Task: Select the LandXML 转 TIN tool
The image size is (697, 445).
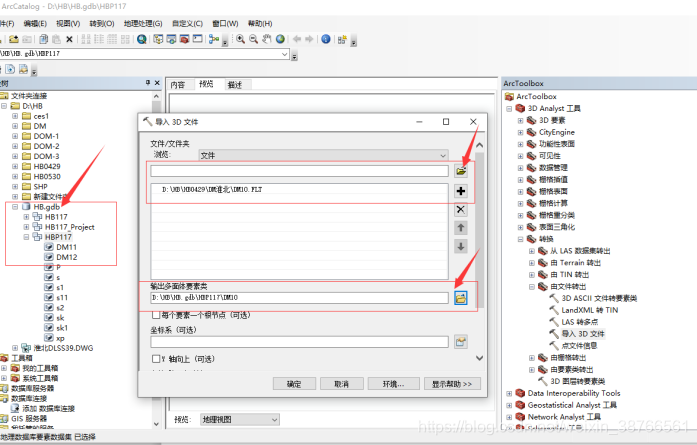Action: click(x=589, y=310)
